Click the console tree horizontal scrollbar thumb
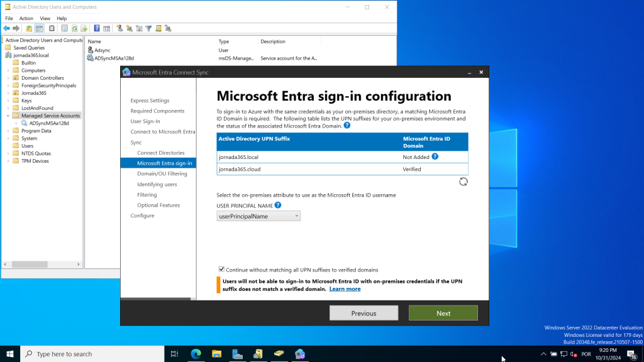 point(30,265)
